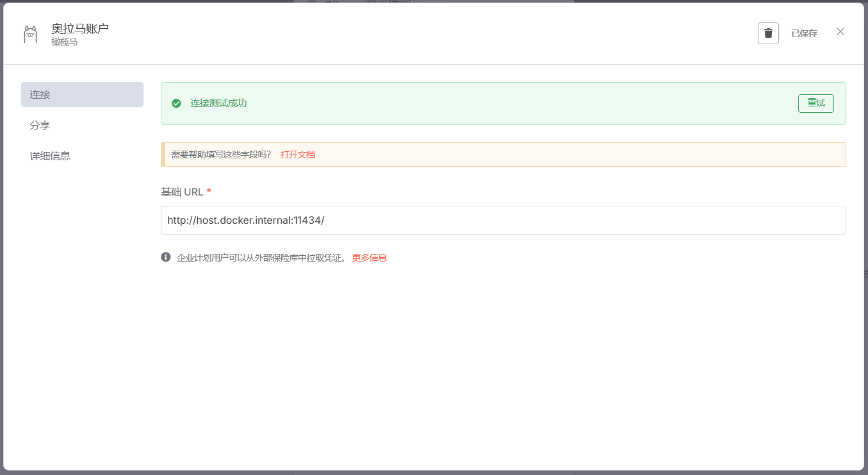
Task: Click the 企业计划用户 vault notice text
Action: (x=262, y=258)
